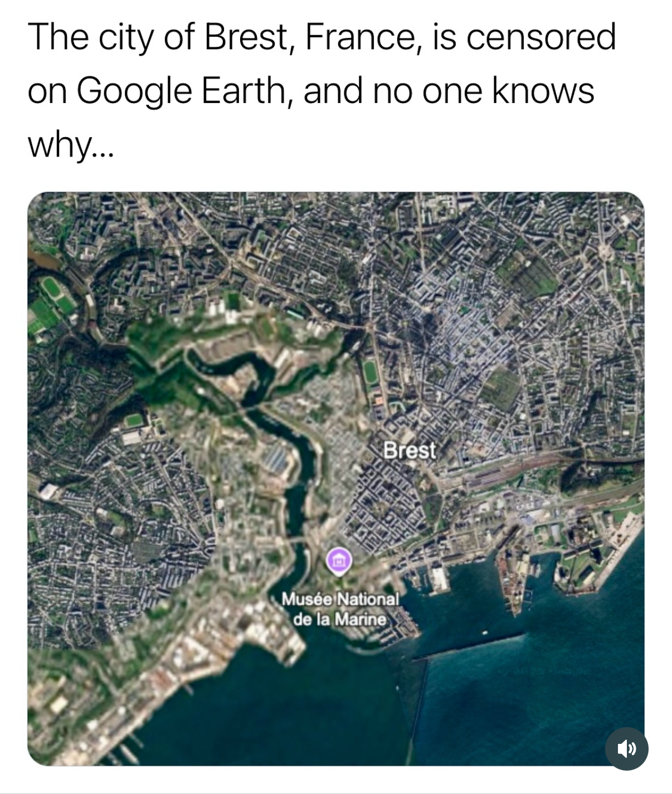Click the small white boat in the harbor
This screenshot has height=794, width=672.
[484, 632]
